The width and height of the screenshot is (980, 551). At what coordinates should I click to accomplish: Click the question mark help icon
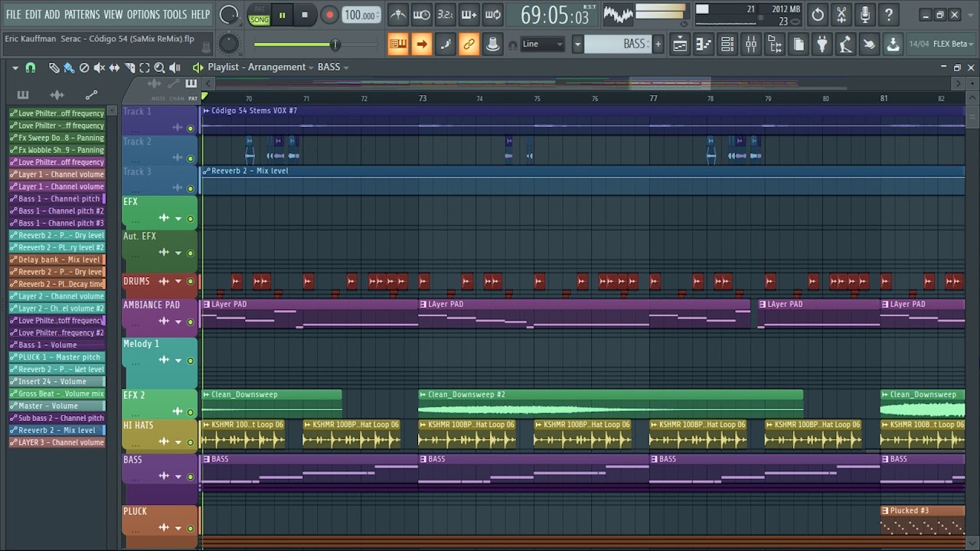(889, 15)
